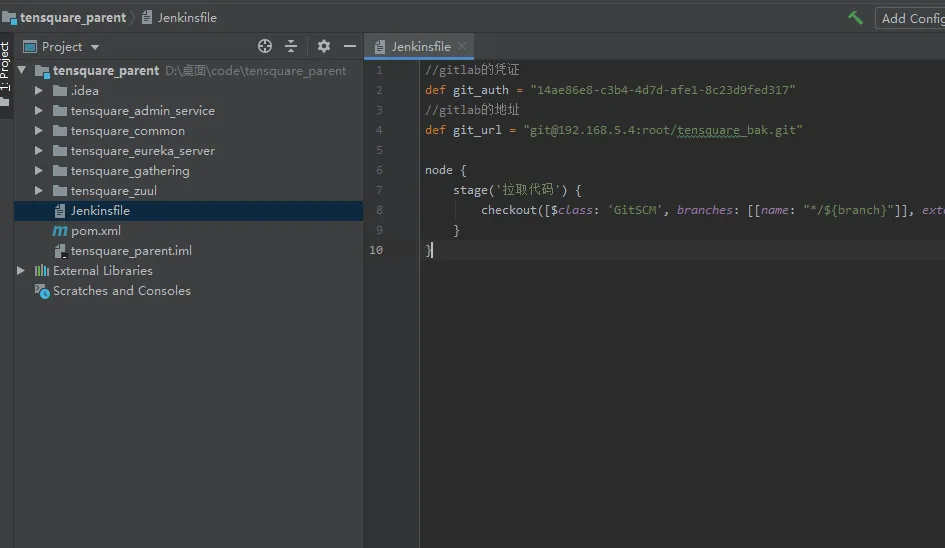The image size is (945, 548).
Task: Click the Collapse All icon in Project panel
Action: click(x=291, y=46)
